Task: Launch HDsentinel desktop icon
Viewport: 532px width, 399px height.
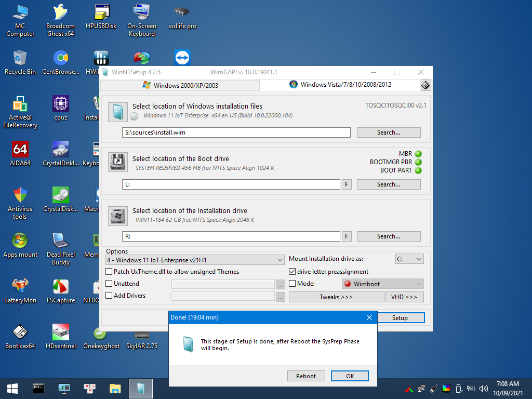Action: point(61,337)
